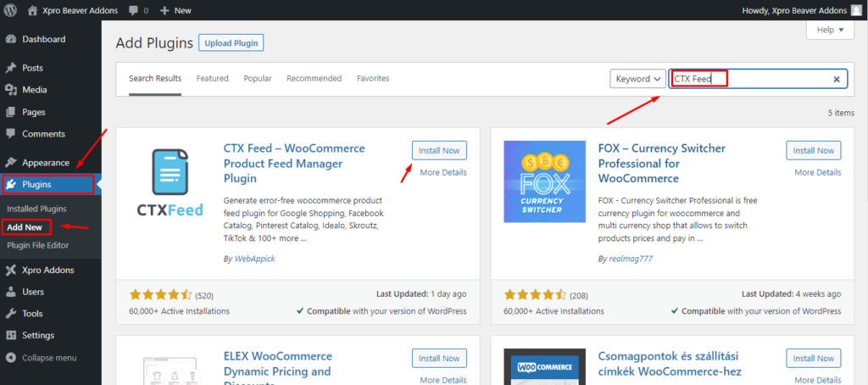
Task: Open Installed Plugins submenu item
Action: pyautogui.click(x=36, y=209)
